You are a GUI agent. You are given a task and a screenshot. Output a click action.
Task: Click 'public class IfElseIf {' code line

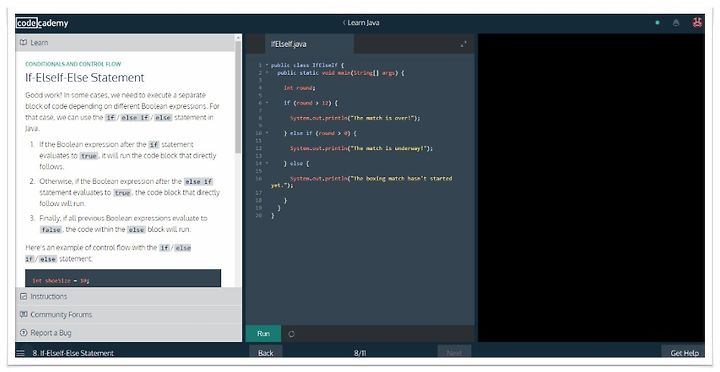point(307,65)
